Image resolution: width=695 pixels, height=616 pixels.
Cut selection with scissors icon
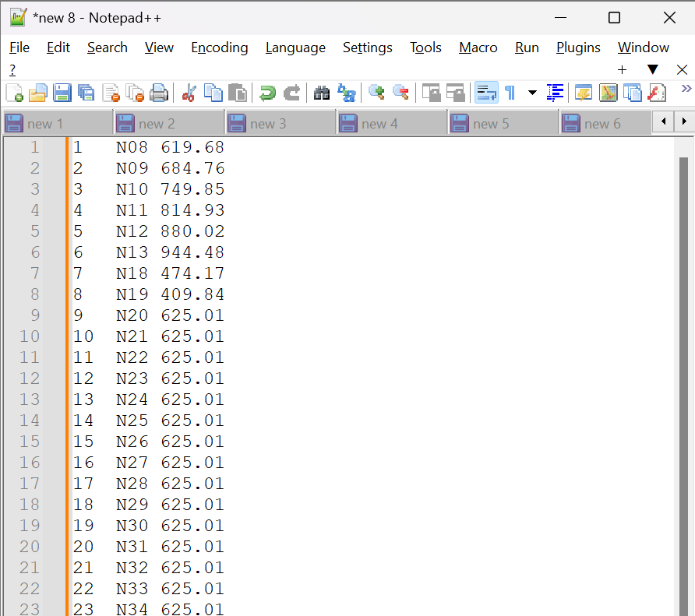pos(189,93)
